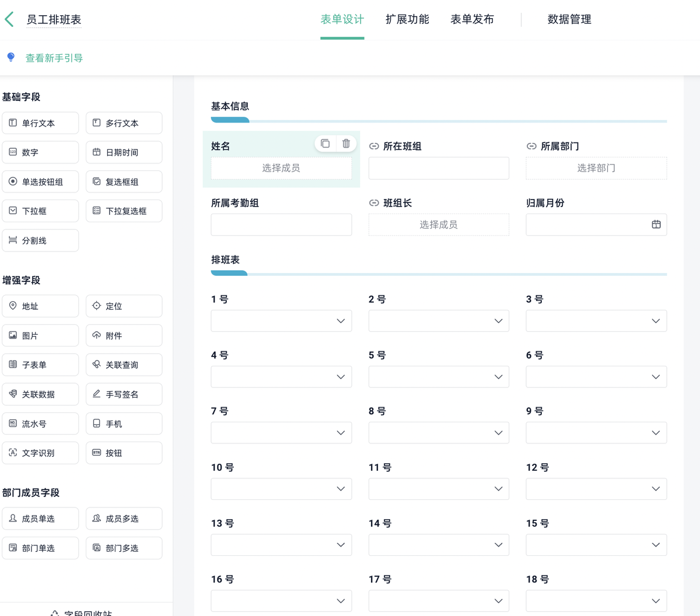Expand the 9 号 dropdown
700x616 pixels.
[x=596, y=432]
